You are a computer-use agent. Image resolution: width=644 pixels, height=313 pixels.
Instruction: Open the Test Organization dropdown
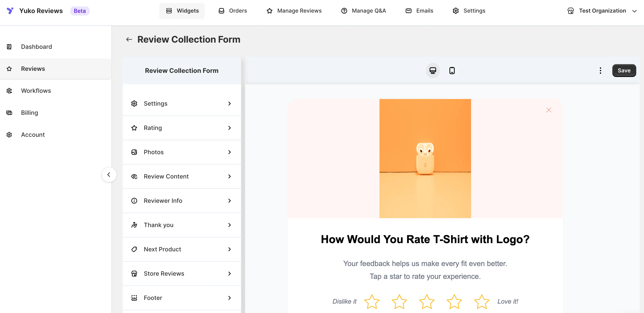click(602, 11)
